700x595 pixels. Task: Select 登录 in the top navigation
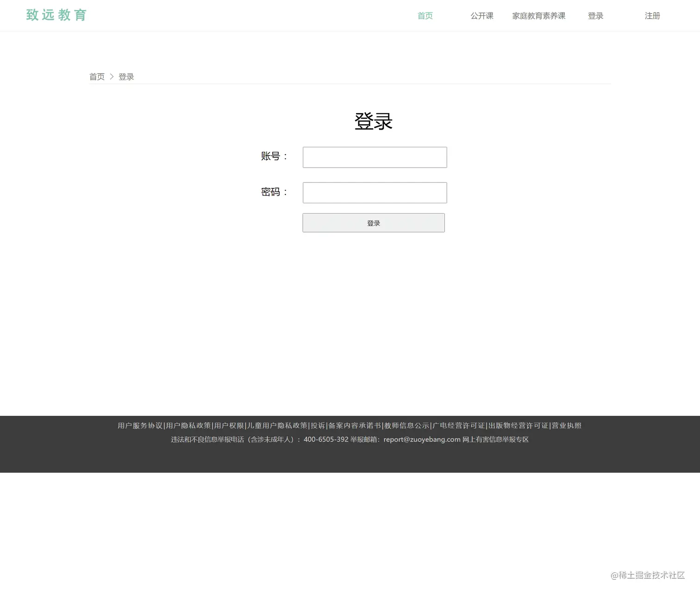595,16
